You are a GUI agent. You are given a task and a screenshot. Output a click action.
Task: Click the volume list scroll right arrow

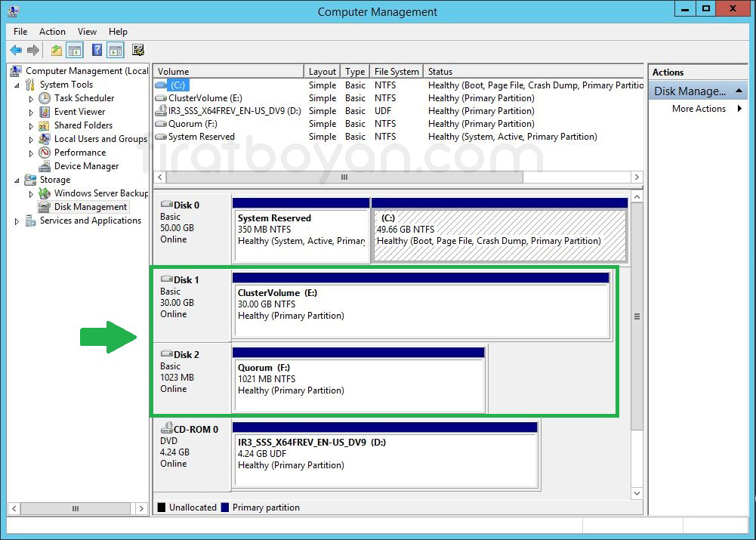point(637,177)
